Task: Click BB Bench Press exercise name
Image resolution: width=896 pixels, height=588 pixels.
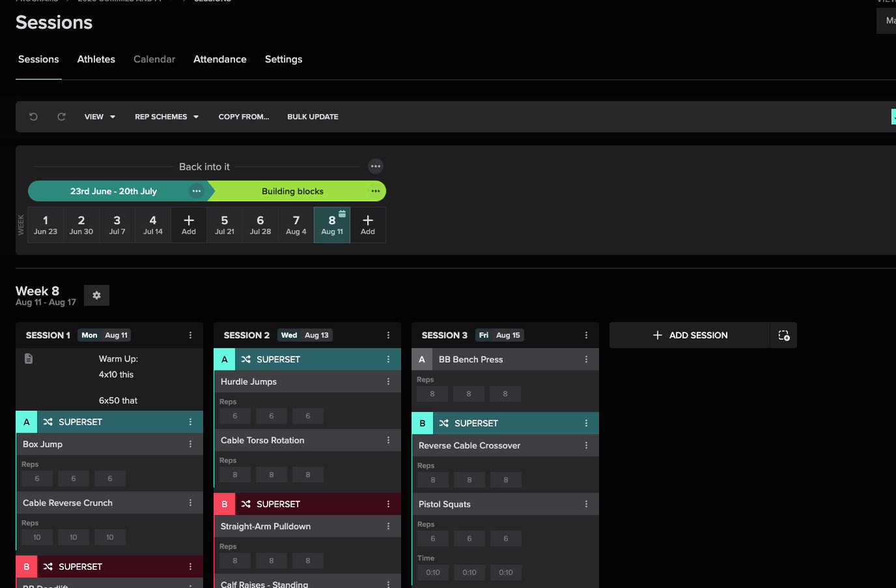Action: 471,359
